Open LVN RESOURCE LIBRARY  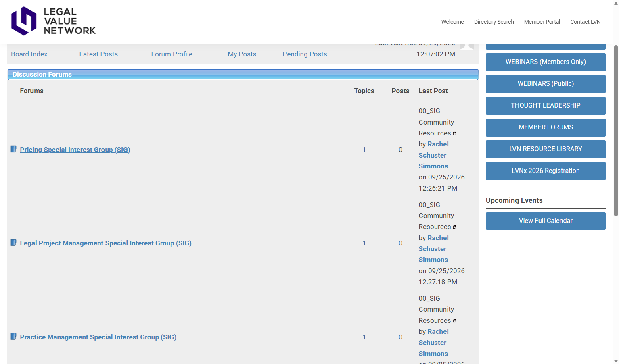pyautogui.click(x=546, y=149)
